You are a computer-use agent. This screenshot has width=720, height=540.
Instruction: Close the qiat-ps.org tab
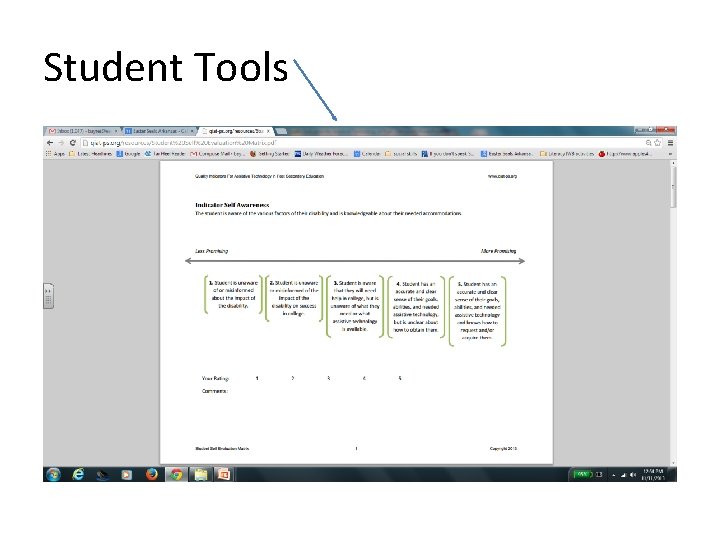tap(269, 131)
